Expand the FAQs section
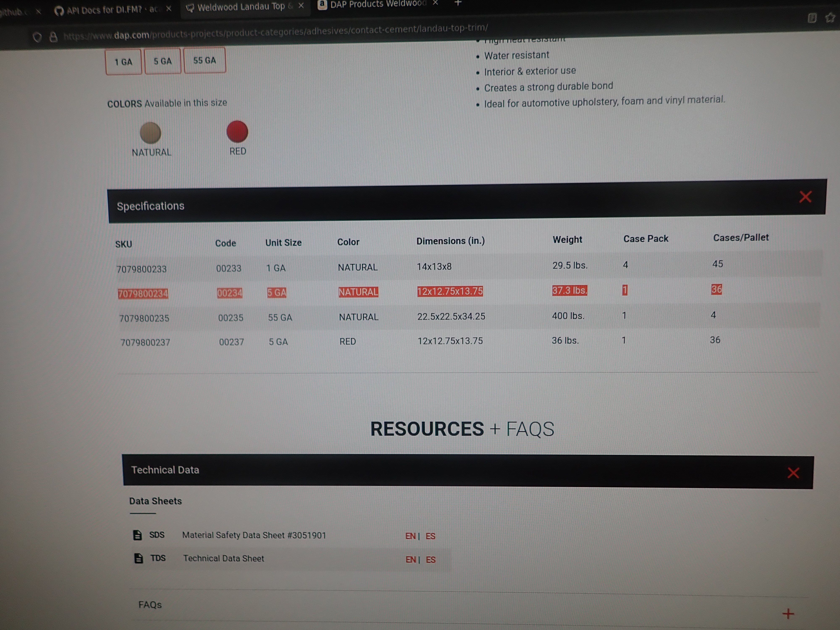840x630 pixels. (x=788, y=614)
